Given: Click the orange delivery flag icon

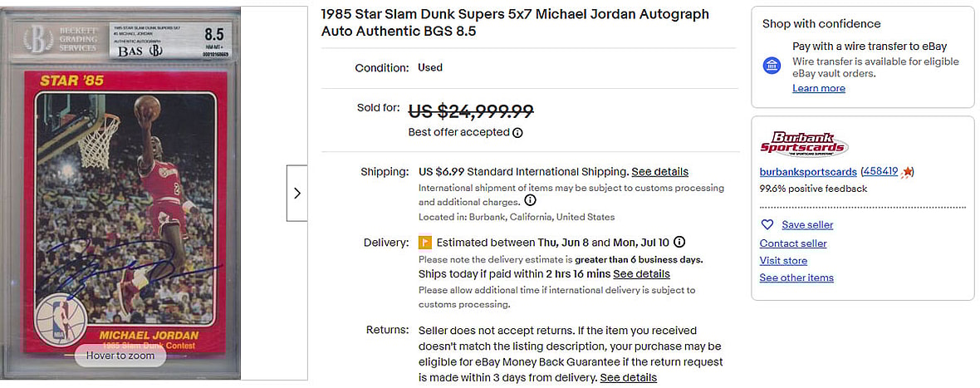Looking at the screenshot, I should [424, 243].
